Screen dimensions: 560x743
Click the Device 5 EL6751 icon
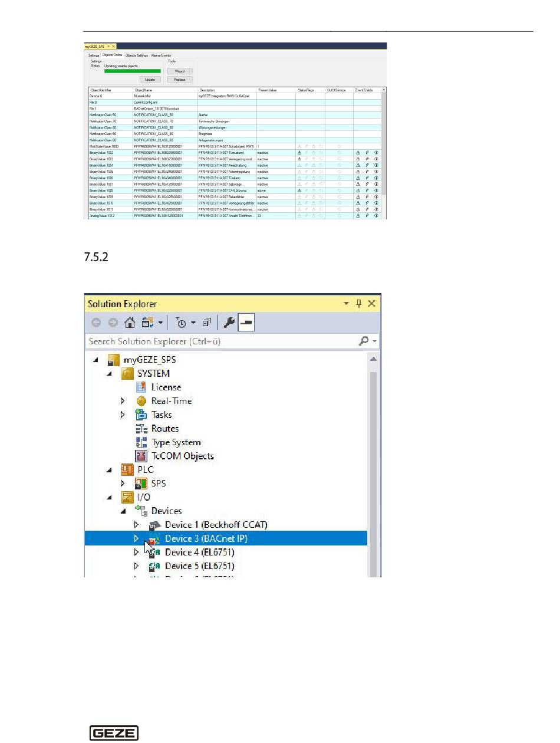(154, 566)
